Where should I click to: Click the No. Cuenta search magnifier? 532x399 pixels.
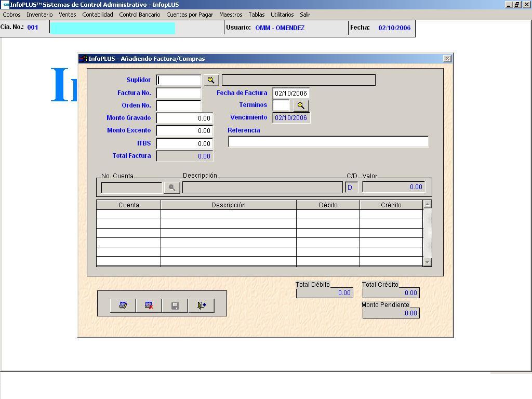click(x=172, y=187)
